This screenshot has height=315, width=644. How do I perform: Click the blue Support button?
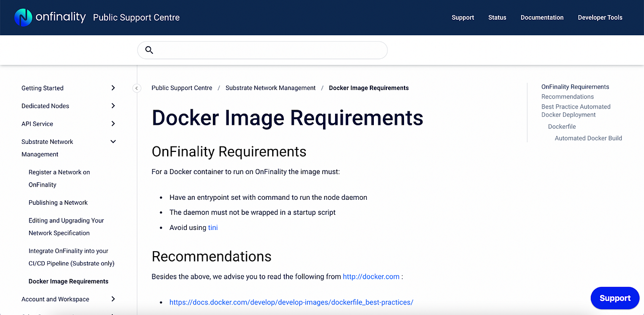[615, 298]
